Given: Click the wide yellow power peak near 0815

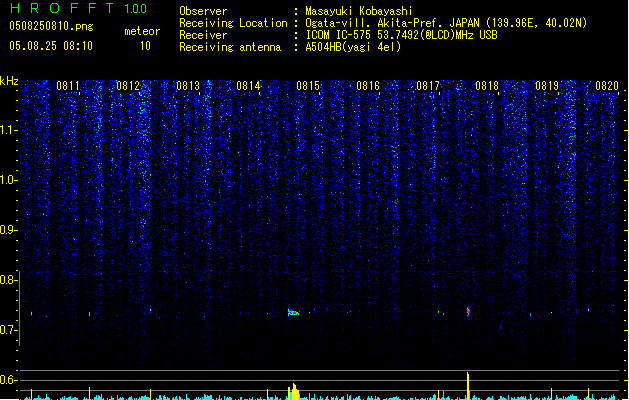Looking at the screenshot, I should point(294,392).
